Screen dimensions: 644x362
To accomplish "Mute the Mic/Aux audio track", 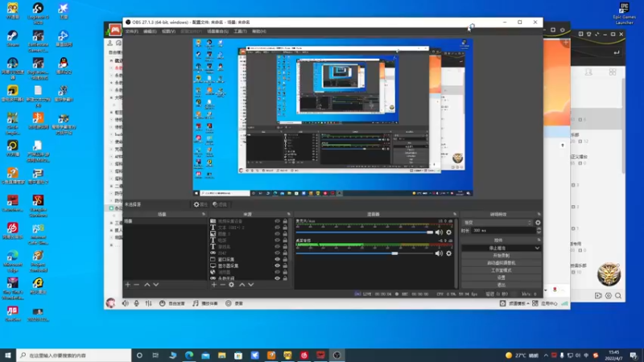I will tap(439, 232).
